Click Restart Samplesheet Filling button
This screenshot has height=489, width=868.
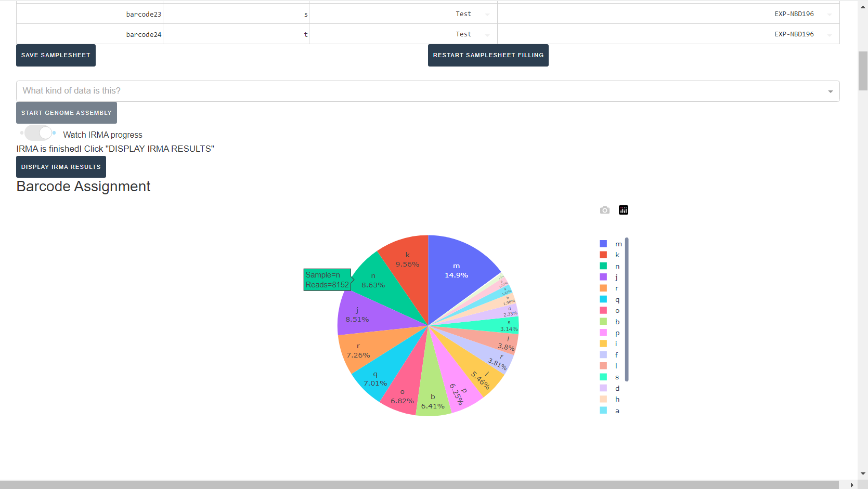488,55
